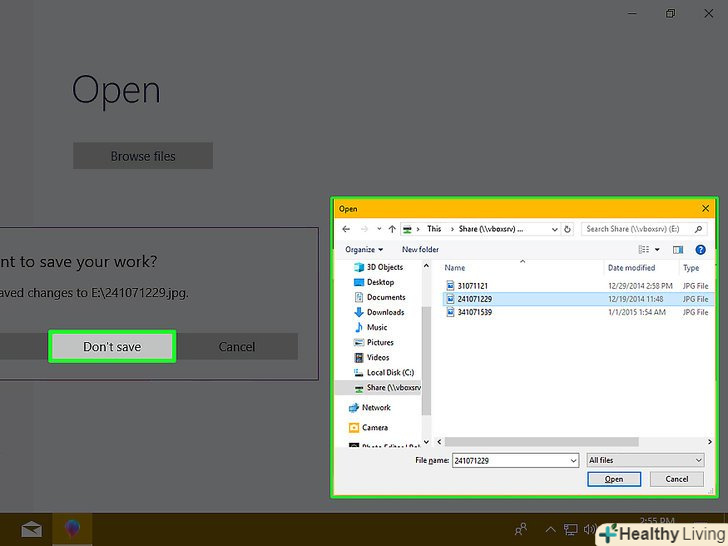
Task: Click the network tray icon
Action: point(571,529)
